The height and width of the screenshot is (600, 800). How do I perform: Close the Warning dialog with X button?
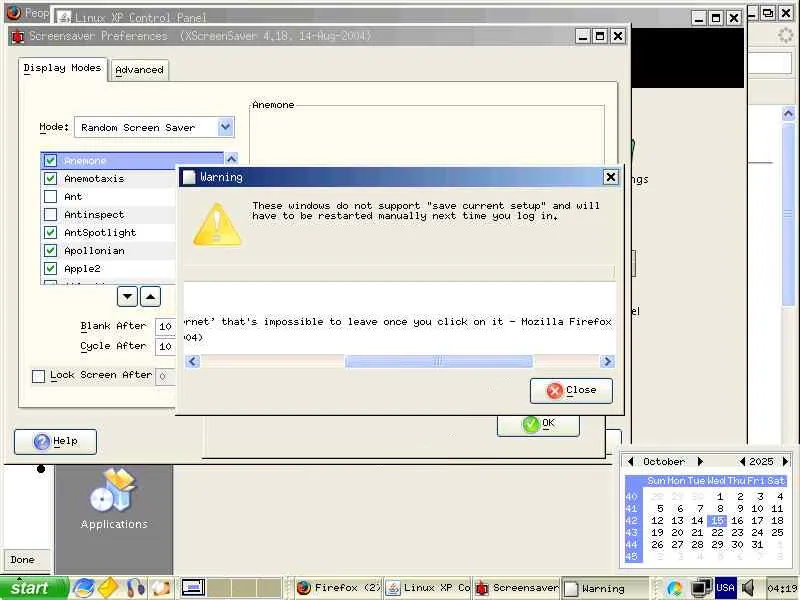click(610, 177)
